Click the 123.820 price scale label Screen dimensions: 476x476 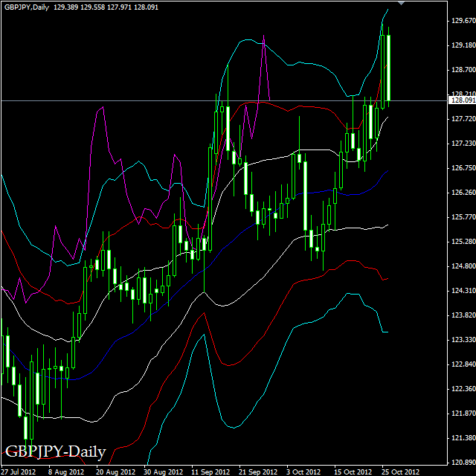pyautogui.click(x=463, y=315)
